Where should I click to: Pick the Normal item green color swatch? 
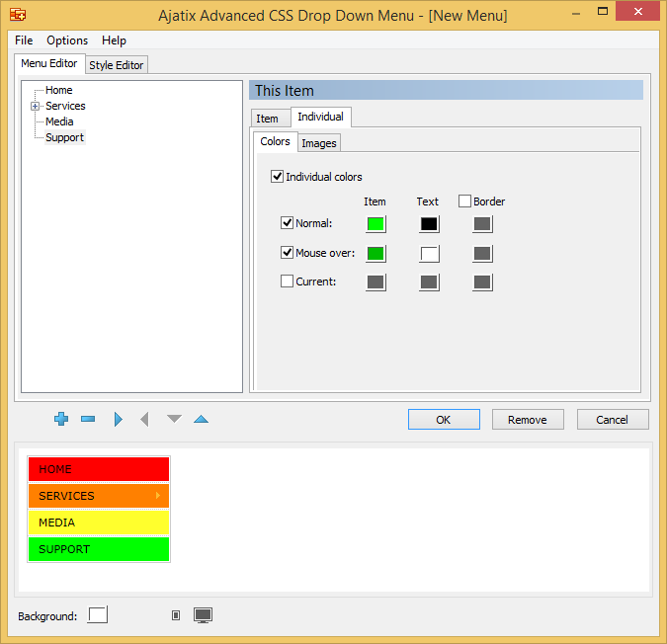coord(375,224)
